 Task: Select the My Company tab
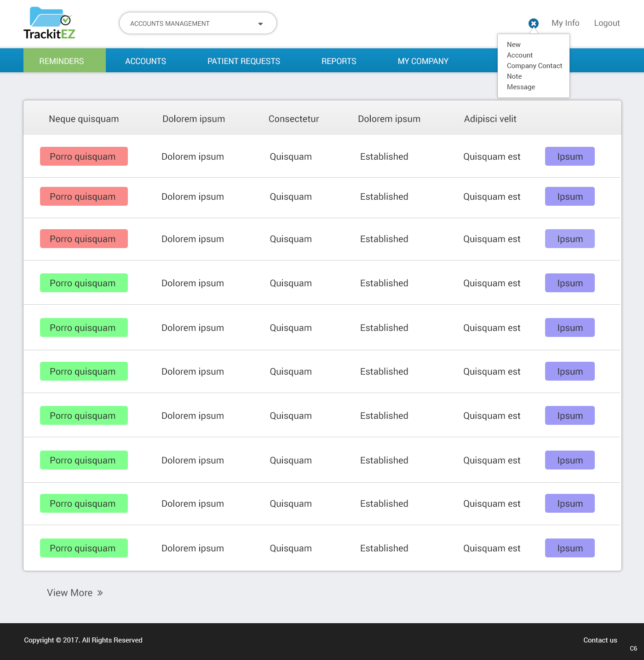[x=423, y=61]
